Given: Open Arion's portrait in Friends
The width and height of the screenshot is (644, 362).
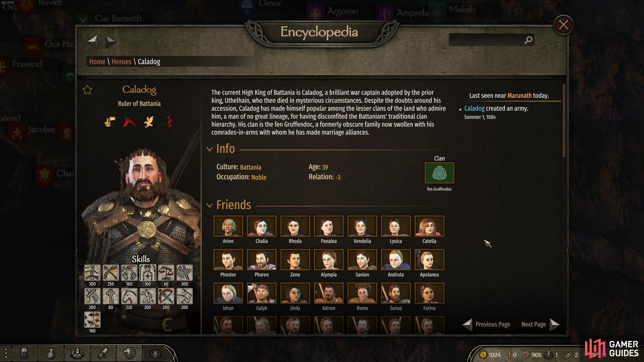Looking at the screenshot, I should pyautogui.click(x=228, y=226).
